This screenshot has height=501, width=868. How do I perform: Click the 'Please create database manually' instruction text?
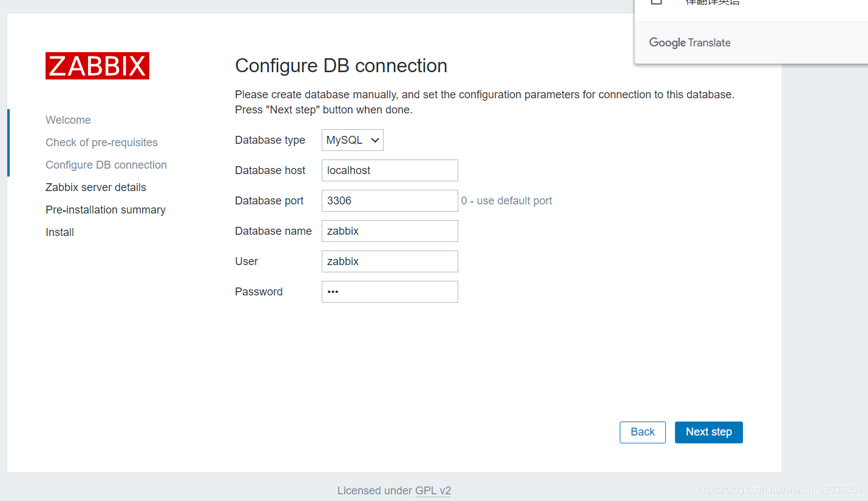tap(484, 103)
